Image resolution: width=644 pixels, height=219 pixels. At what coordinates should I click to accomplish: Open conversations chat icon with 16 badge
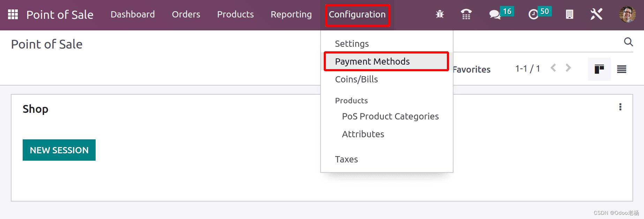pos(501,13)
